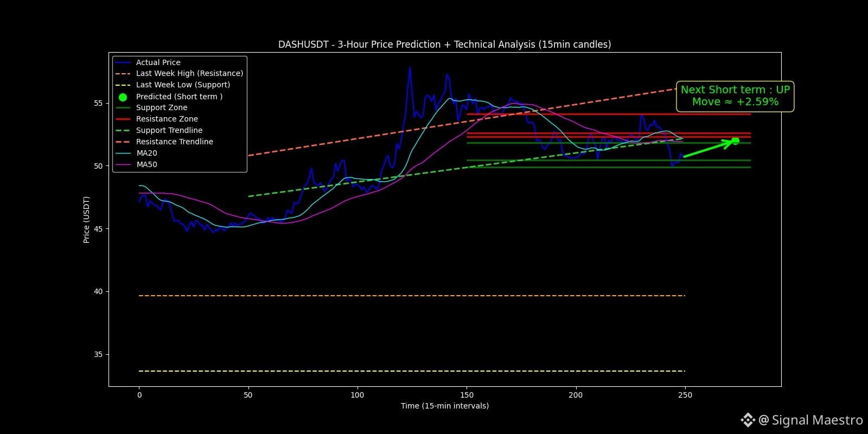Click the yellow dashed Last Week Low legend sample

pos(123,85)
